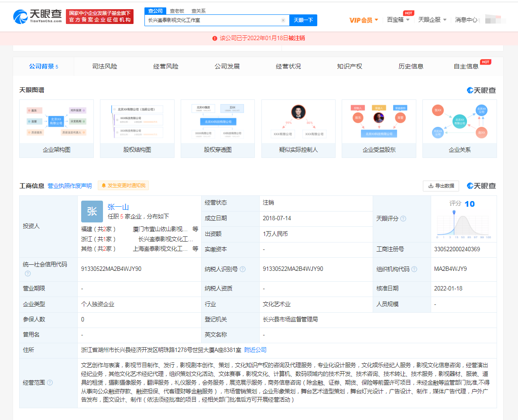Viewport: 518px width, 420px height.
Task: Click help icon next to 经营范围
Action: 50,382
